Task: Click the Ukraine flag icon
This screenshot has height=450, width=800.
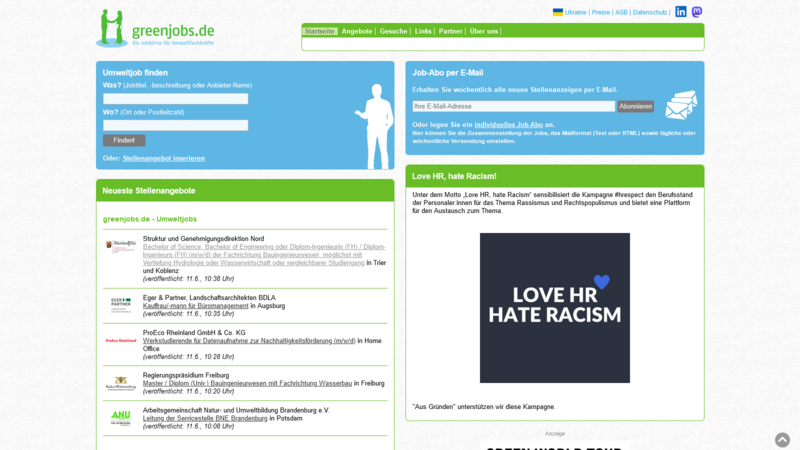Action: click(x=558, y=12)
